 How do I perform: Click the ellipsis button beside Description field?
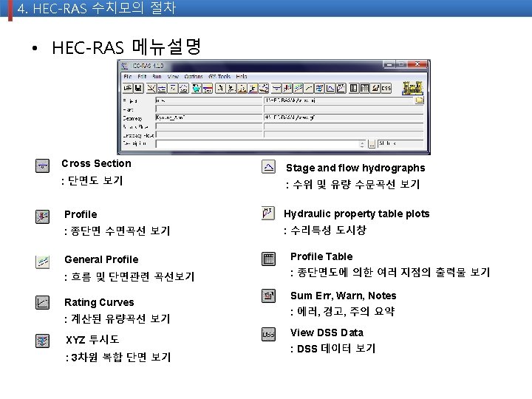point(372,144)
